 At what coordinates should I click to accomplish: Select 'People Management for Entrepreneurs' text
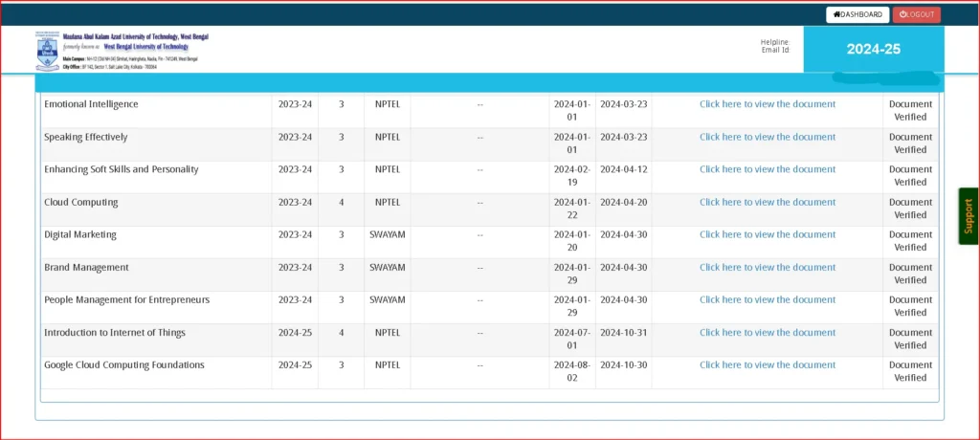(x=127, y=300)
